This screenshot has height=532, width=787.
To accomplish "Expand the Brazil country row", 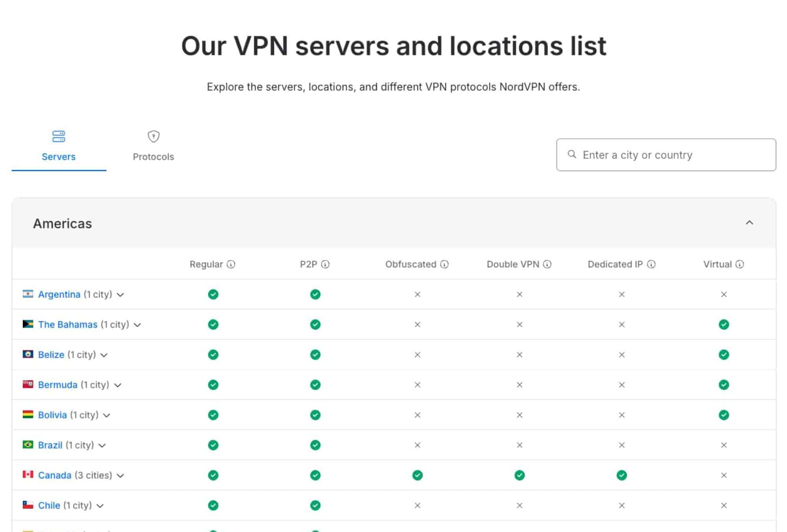I will coord(102,445).
